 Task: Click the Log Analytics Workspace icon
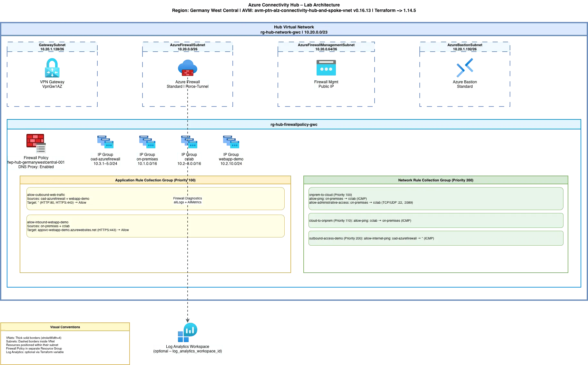coord(188,332)
